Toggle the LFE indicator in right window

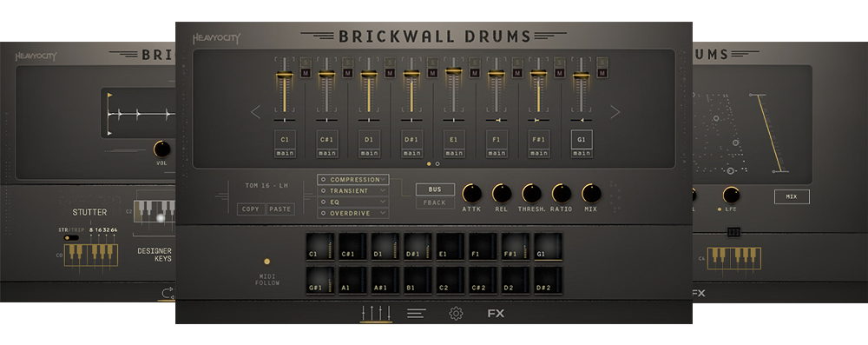pos(719,209)
